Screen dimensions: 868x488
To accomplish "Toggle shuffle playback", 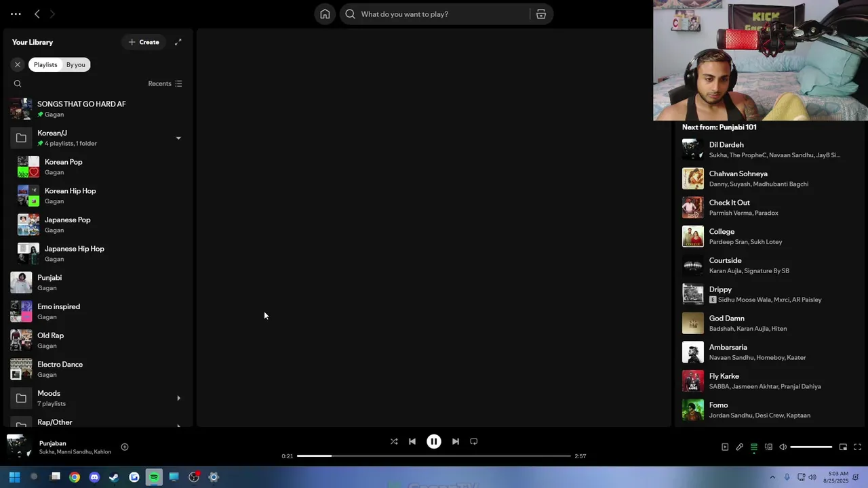I will click(394, 441).
